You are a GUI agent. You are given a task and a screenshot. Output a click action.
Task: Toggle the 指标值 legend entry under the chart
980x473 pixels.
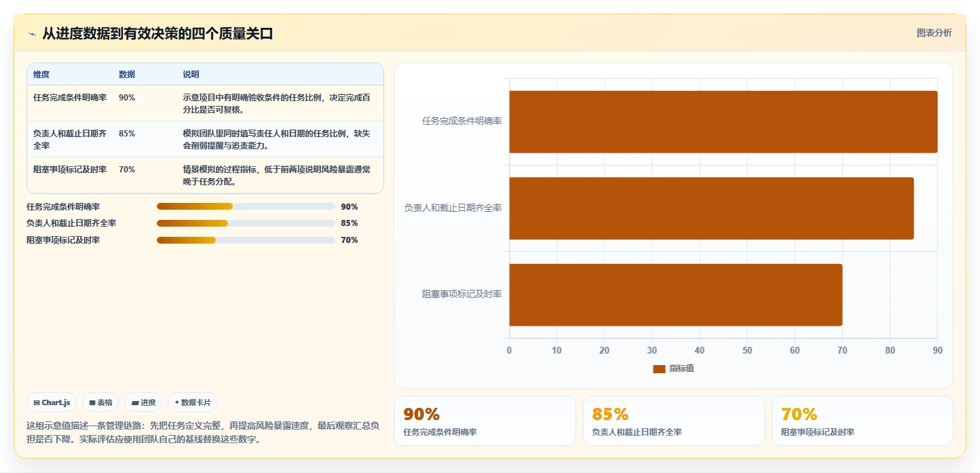coord(673,368)
